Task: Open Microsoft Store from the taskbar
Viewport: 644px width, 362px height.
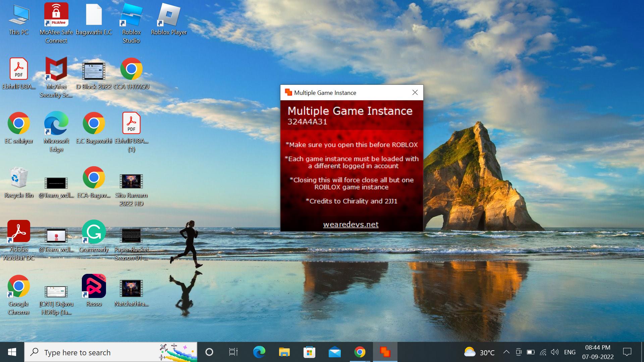Action: tap(309, 352)
